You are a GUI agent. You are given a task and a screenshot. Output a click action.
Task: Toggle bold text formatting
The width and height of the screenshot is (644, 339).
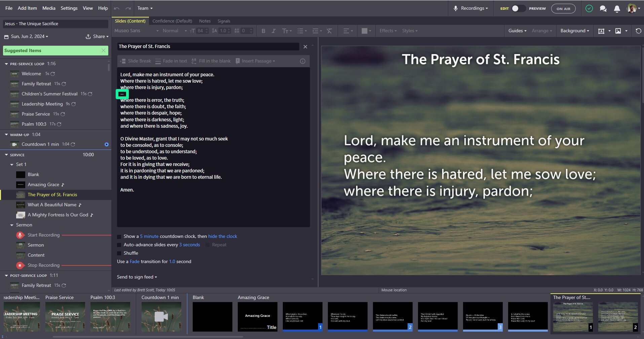[263, 31]
